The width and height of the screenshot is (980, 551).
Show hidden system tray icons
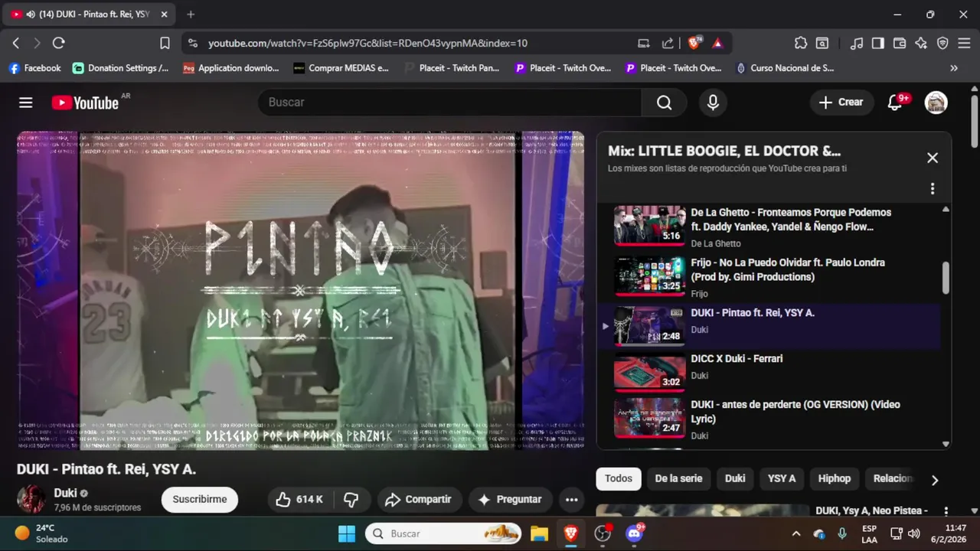click(796, 533)
